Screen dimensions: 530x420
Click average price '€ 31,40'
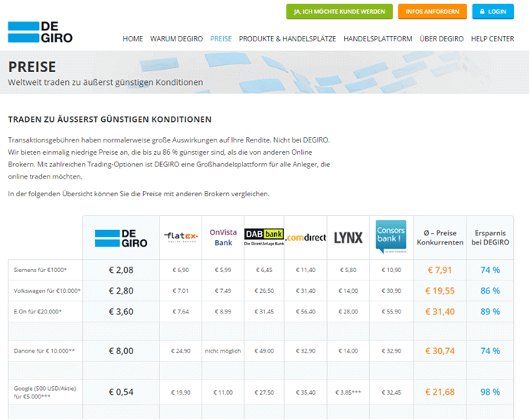coord(440,312)
